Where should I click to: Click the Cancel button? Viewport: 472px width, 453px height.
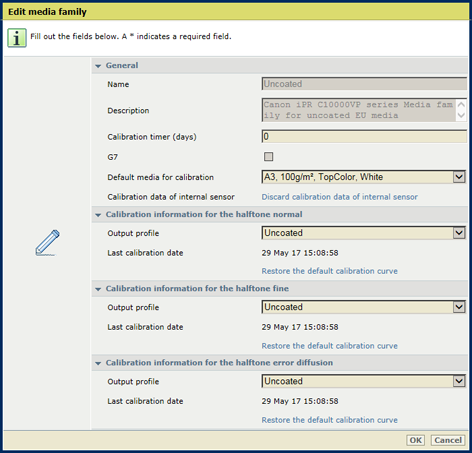[448, 440]
